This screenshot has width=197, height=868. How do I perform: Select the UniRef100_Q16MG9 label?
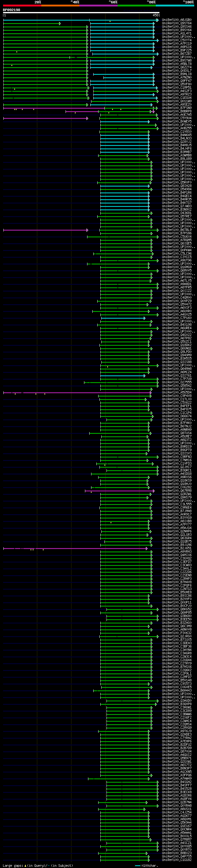point(177,267)
